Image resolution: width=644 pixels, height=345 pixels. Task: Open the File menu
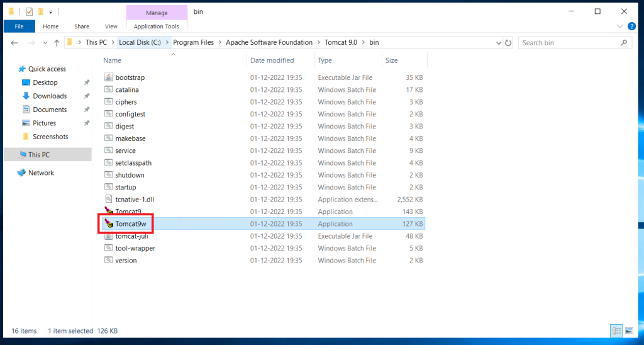[19, 26]
